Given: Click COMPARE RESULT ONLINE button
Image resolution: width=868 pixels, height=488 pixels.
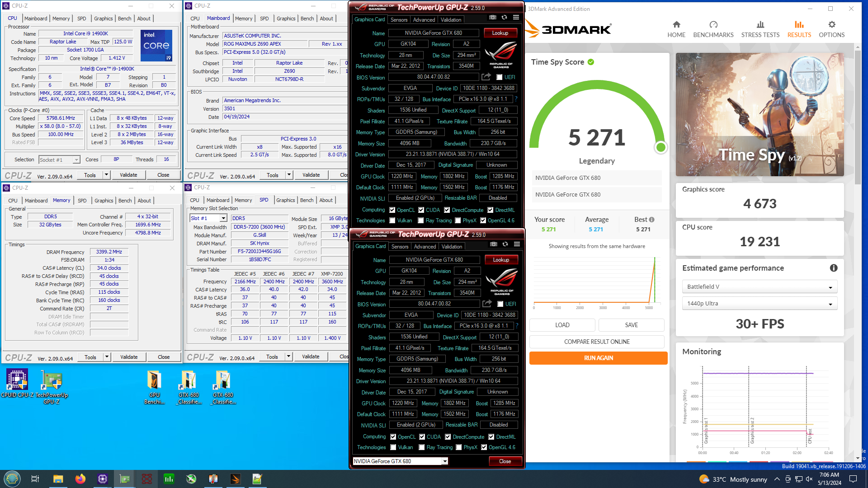Looking at the screenshot, I should pyautogui.click(x=597, y=342).
